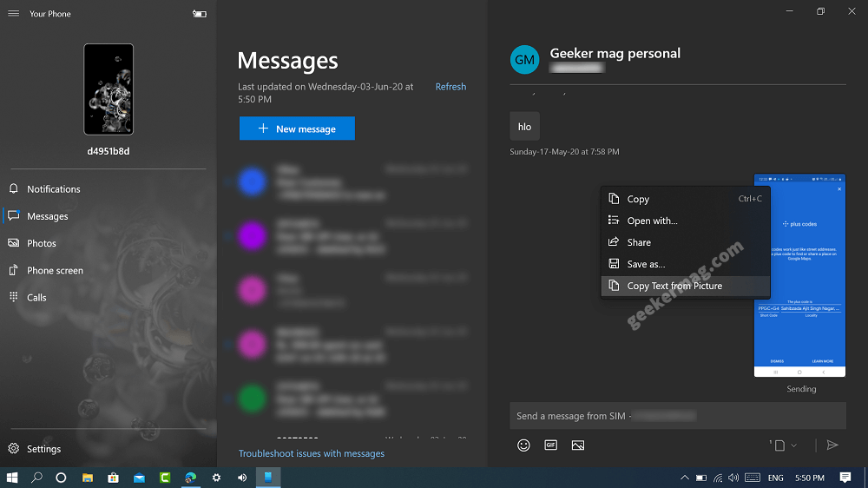868x488 pixels.
Task: Click the phone device thumbnail image
Action: (x=108, y=89)
